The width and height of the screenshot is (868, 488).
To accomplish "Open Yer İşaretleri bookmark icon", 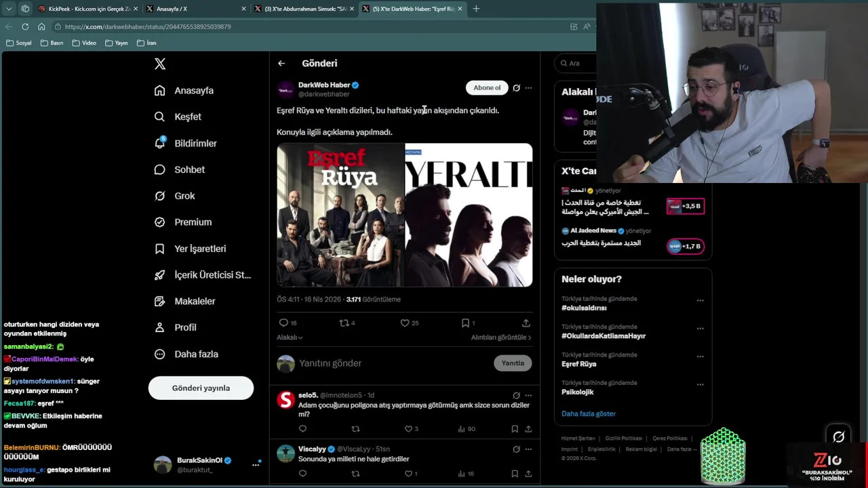I will click(159, 249).
